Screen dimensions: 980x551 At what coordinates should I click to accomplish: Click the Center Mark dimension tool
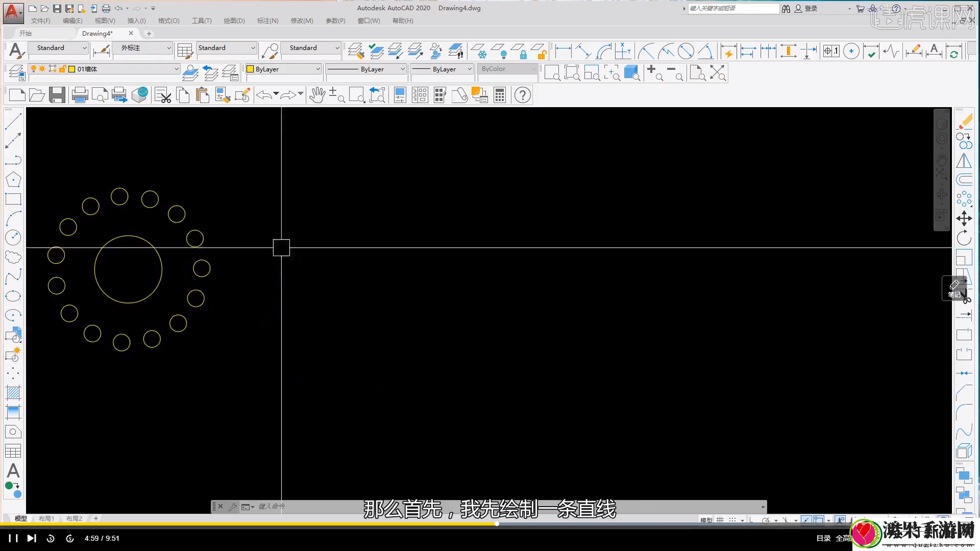click(x=851, y=51)
